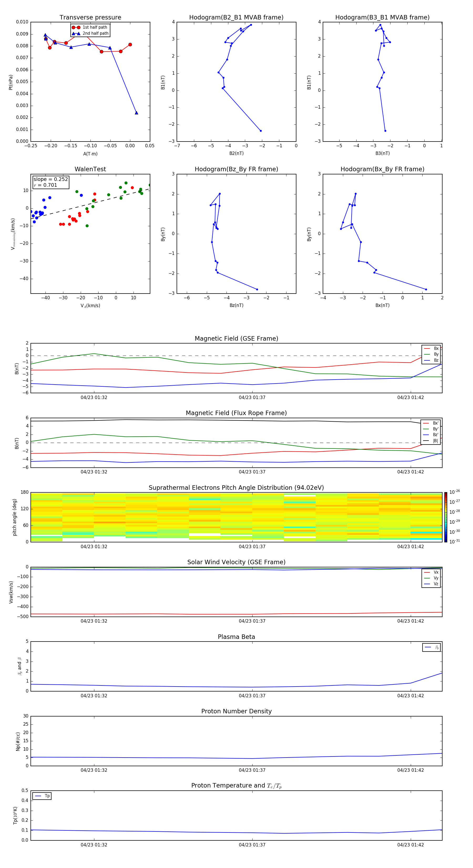Click the lowest blue triangle in Transverse pressure plot
This screenshot has height=868, width=473.
[x=136, y=113]
